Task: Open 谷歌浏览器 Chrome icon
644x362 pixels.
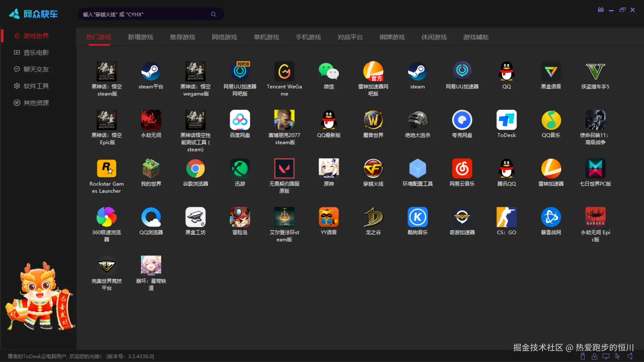Action: [x=195, y=168]
